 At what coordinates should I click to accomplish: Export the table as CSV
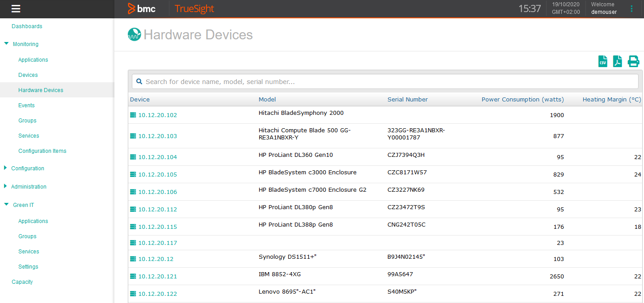coord(603,61)
